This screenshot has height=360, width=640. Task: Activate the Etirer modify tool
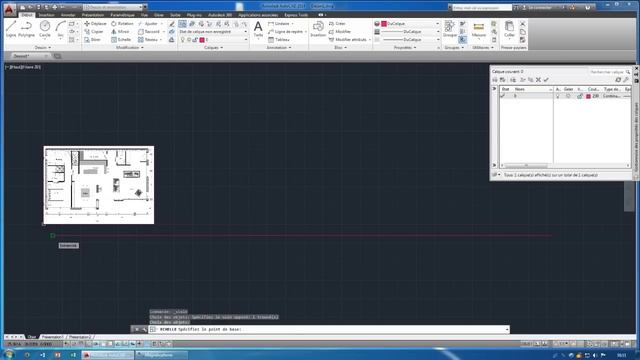tap(93, 40)
